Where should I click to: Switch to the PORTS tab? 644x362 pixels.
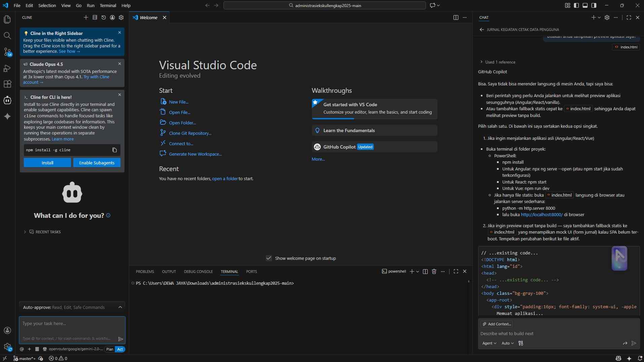pos(252,272)
